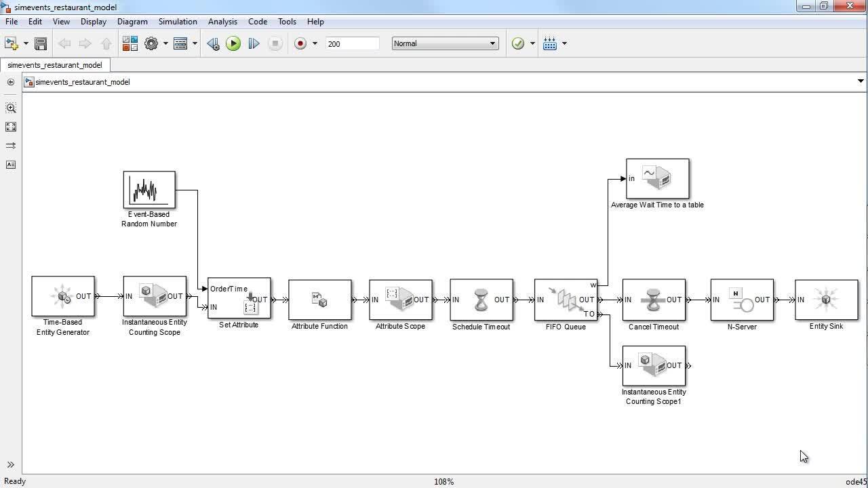Click the Step Back button
Viewport: 868px width, 488px height.
[213, 43]
